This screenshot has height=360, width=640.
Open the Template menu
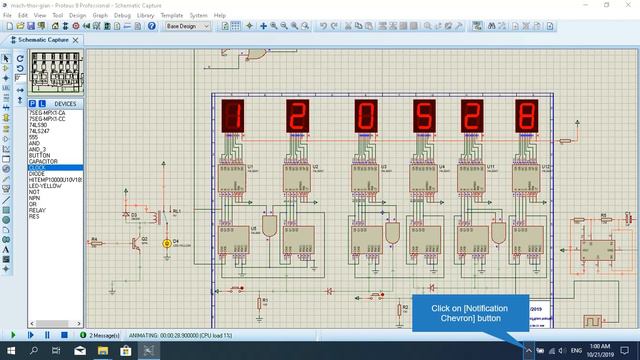(172, 16)
